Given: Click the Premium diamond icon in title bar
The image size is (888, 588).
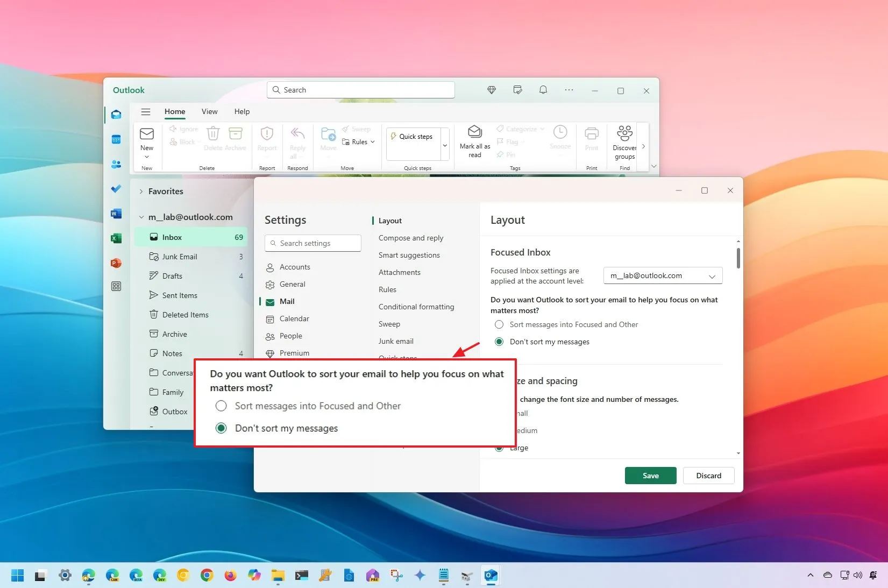Looking at the screenshot, I should 492,90.
